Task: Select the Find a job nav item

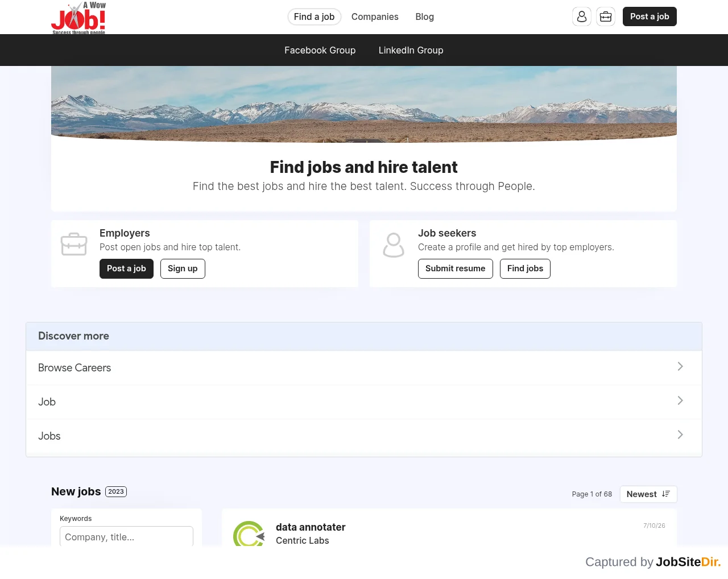Action: click(314, 17)
